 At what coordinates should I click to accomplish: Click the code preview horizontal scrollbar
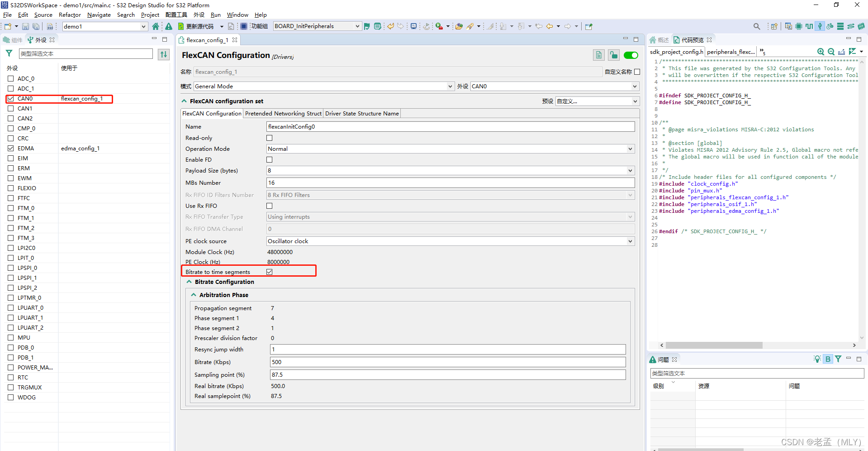[x=714, y=345]
